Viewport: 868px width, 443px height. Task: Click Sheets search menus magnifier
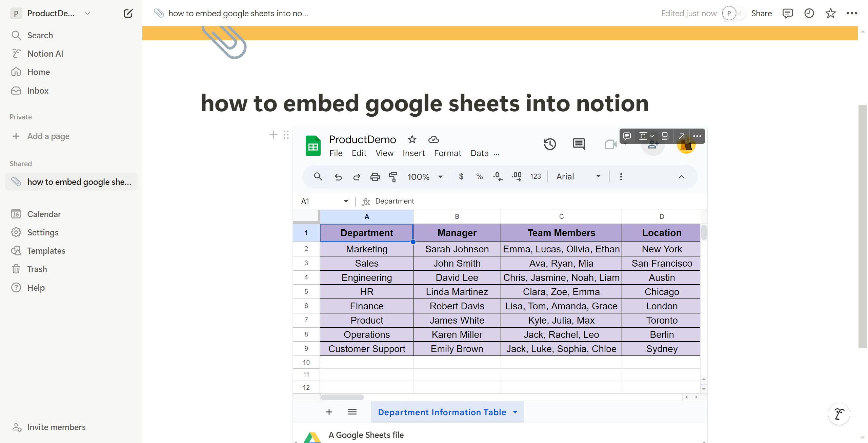[x=318, y=176]
